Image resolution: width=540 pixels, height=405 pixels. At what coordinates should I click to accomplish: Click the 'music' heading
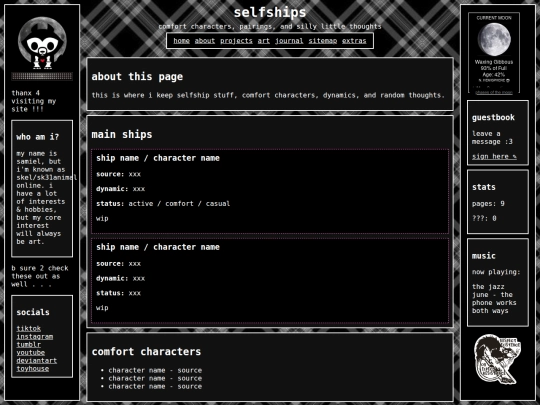click(484, 256)
